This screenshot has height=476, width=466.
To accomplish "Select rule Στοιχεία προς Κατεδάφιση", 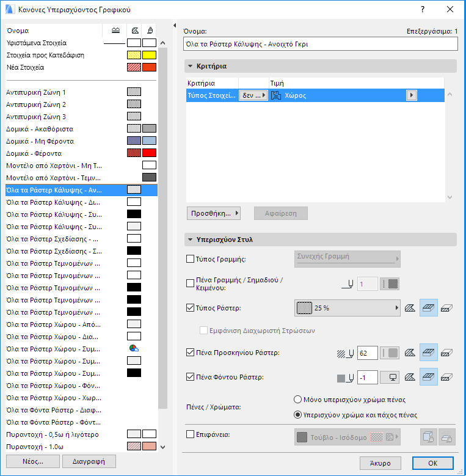I will coord(81,55).
